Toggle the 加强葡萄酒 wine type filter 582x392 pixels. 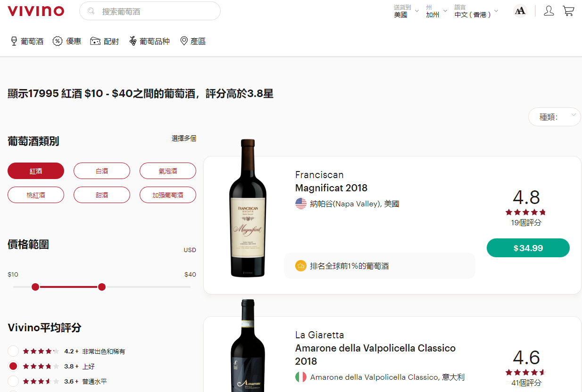click(168, 195)
